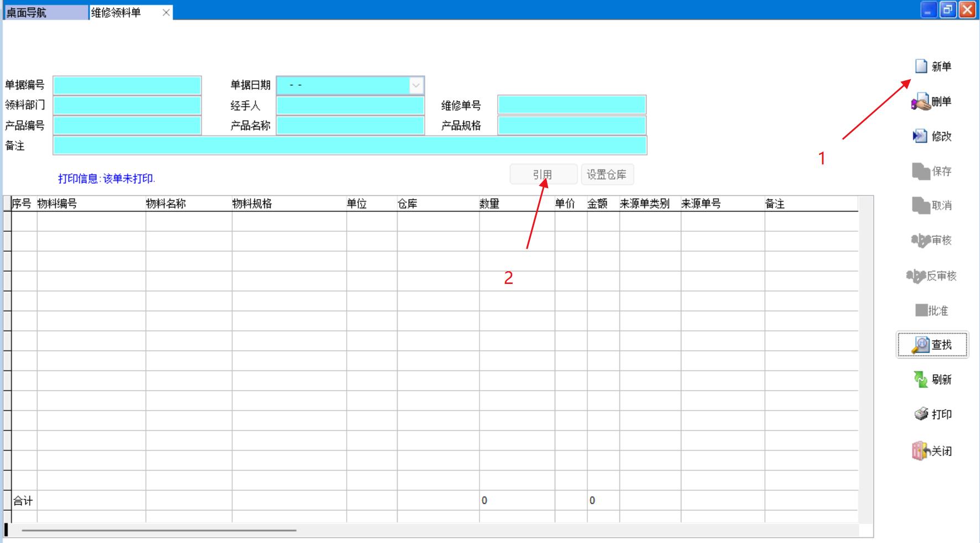The width and height of the screenshot is (980, 543).
Task: Click the 单据编号 input field
Action: point(127,85)
